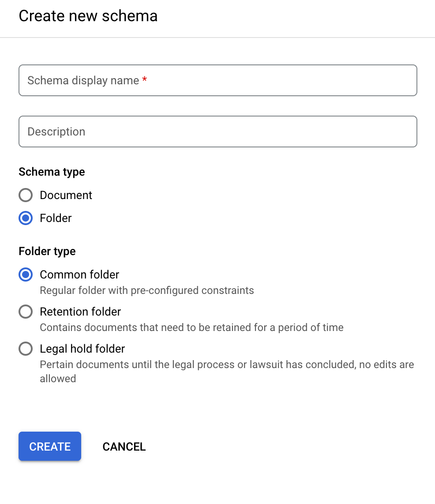This screenshot has height=504, width=435.
Task: Select the Folder schema type radio circle
Action: (26, 218)
